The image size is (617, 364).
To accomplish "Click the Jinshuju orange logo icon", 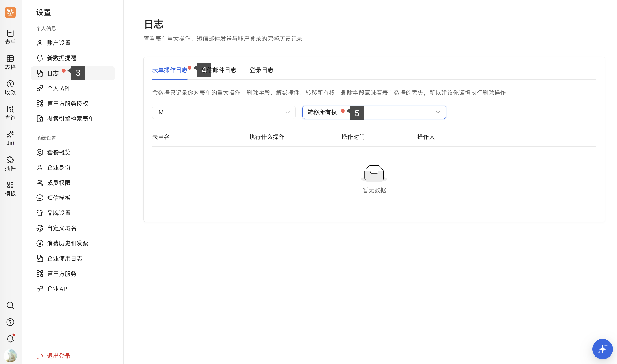I will [x=10, y=12].
